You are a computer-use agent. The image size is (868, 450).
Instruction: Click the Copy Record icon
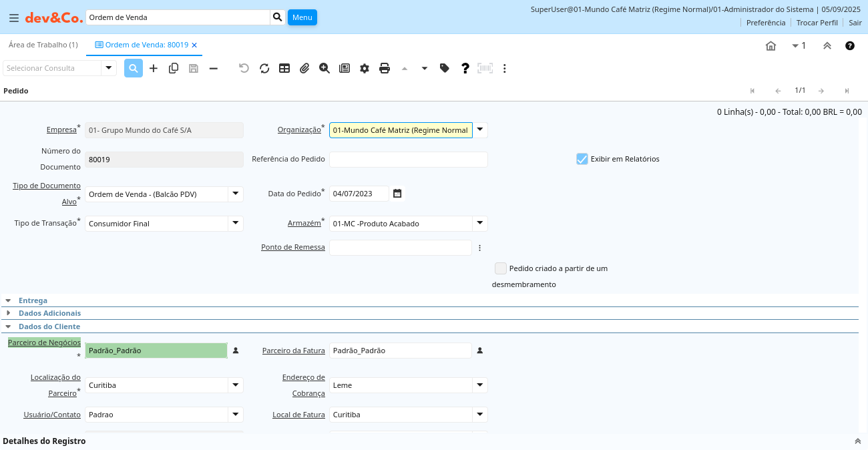coord(174,68)
